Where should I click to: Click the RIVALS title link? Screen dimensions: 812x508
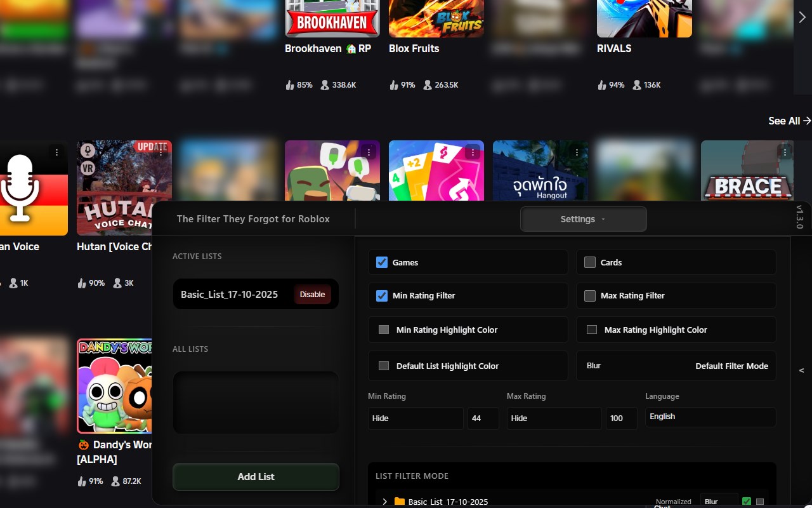(x=614, y=48)
